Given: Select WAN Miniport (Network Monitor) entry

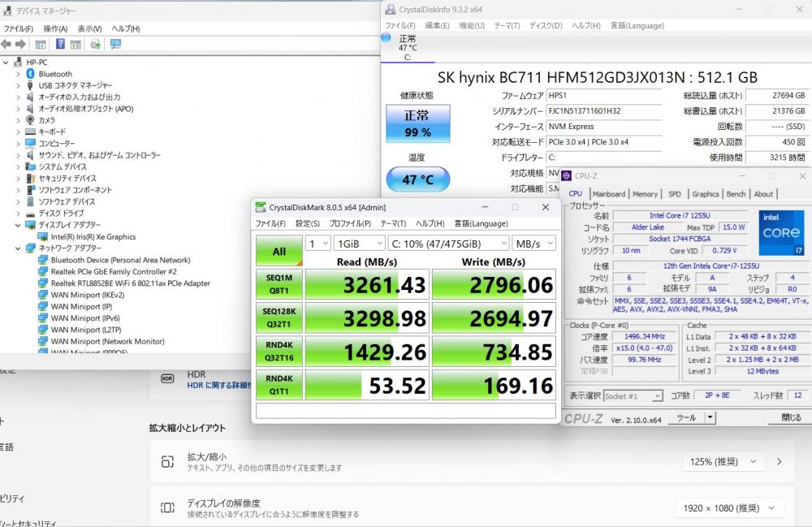Looking at the screenshot, I should pos(108,341).
